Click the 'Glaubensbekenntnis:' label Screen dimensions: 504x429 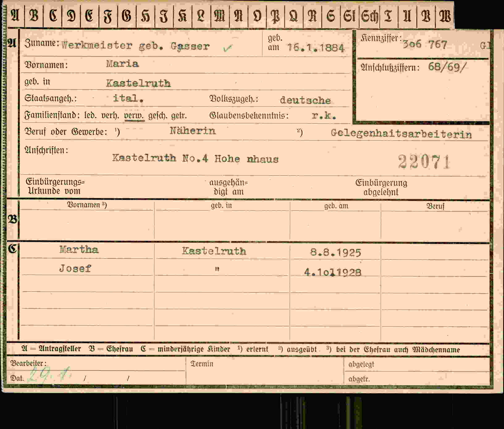click(249, 116)
